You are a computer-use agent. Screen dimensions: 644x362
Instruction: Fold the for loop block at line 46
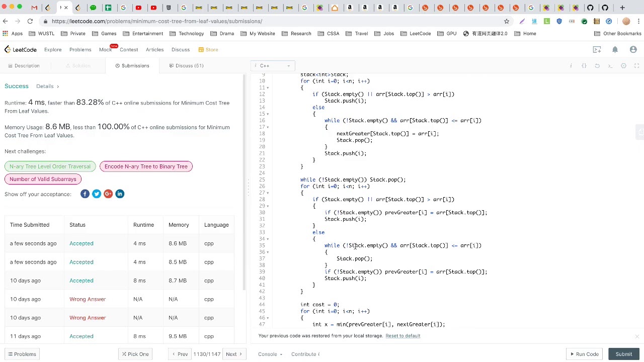pos(268,318)
